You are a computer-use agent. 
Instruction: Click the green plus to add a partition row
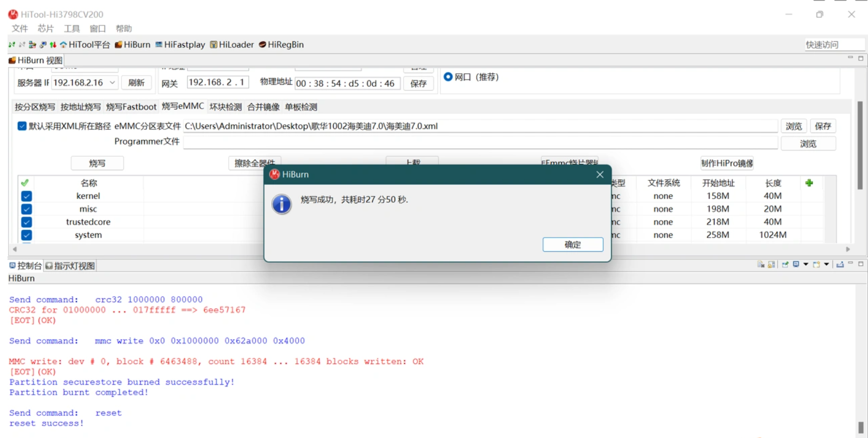point(809,183)
